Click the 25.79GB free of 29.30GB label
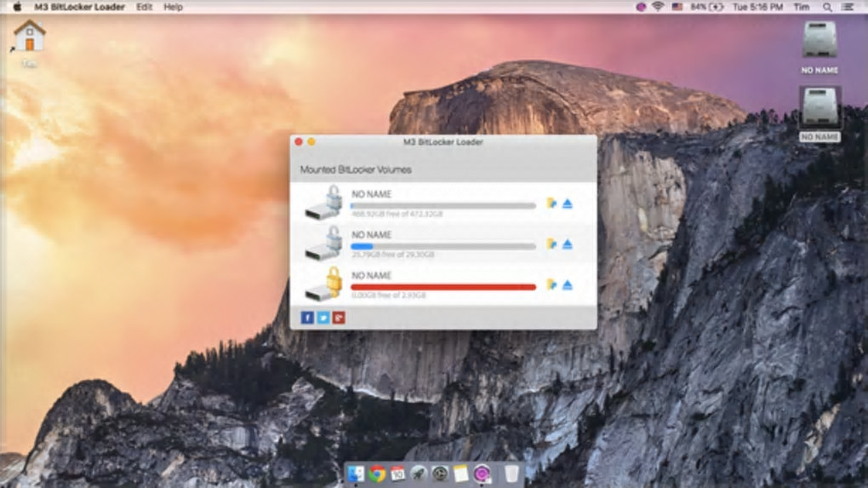Image resolution: width=868 pixels, height=488 pixels. point(392,255)
